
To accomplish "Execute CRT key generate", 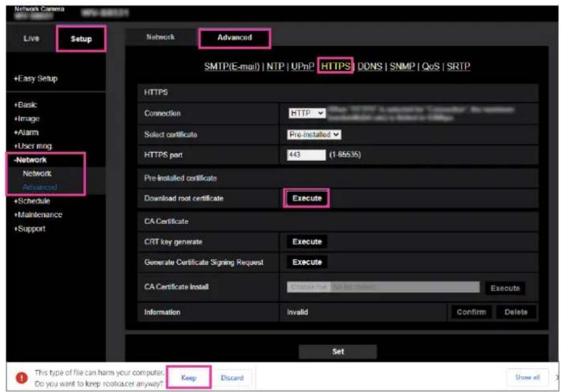I will [307, 241].
